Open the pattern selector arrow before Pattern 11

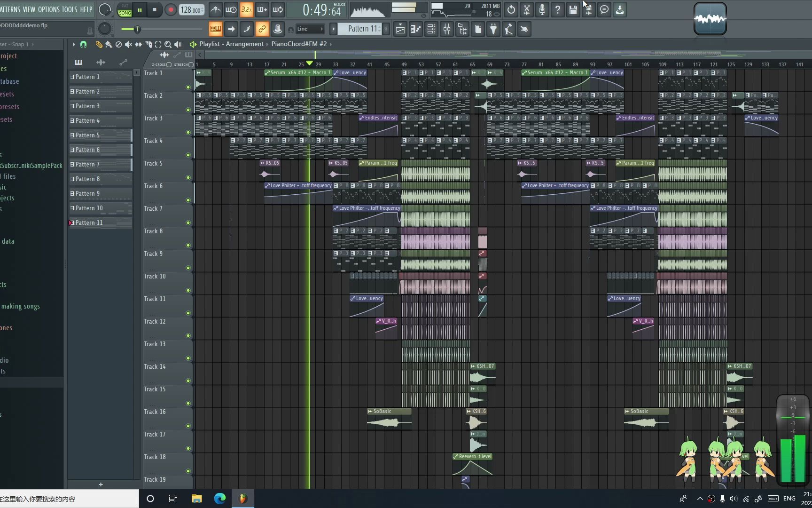pos(333,29)
